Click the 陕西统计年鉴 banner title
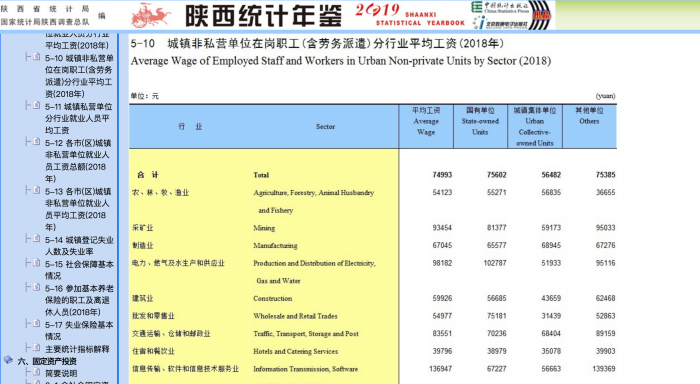 tap(263, 16)
